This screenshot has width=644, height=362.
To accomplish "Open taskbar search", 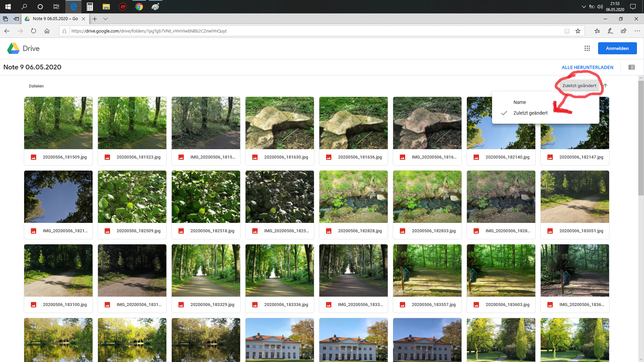I will 24,7.
